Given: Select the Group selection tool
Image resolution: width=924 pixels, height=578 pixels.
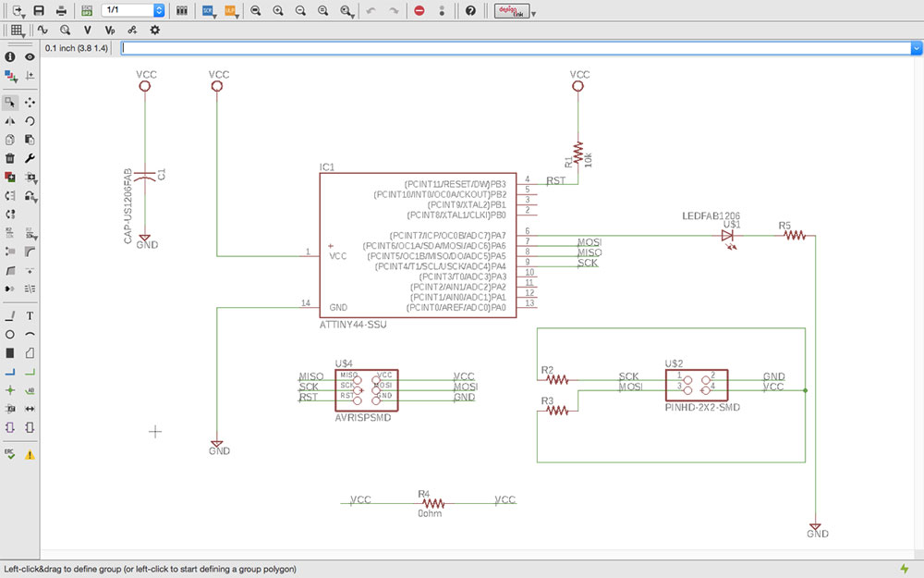Looking at the screenshot, I should click(x=10, y=102).
